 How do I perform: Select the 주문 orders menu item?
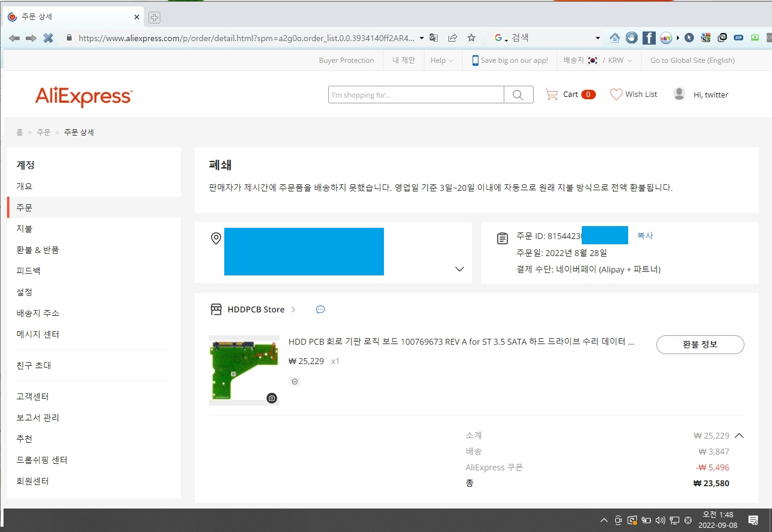pos(94,207)
